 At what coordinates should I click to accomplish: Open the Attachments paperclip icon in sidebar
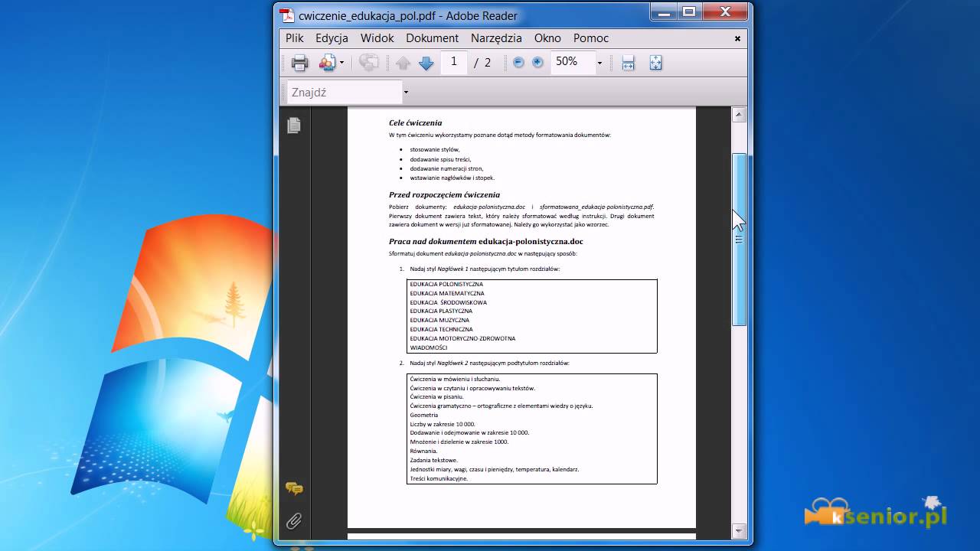[294, 522]
